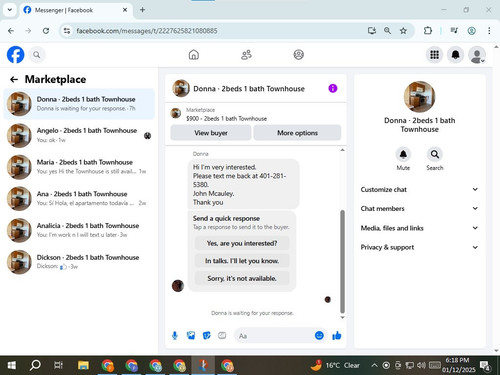Click the browser zoom magnifier icon
Screen dimensions: 500x375
(387, 31)
